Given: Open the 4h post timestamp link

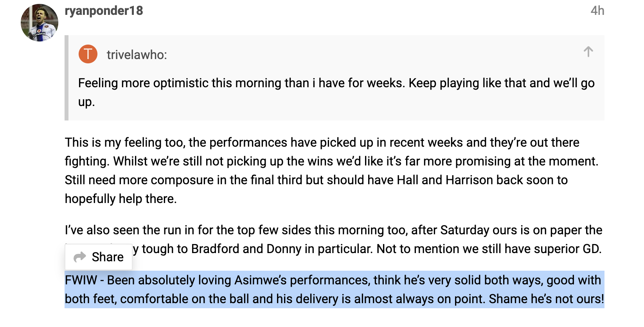Looking at the screenshot, I should coord(597,11).
